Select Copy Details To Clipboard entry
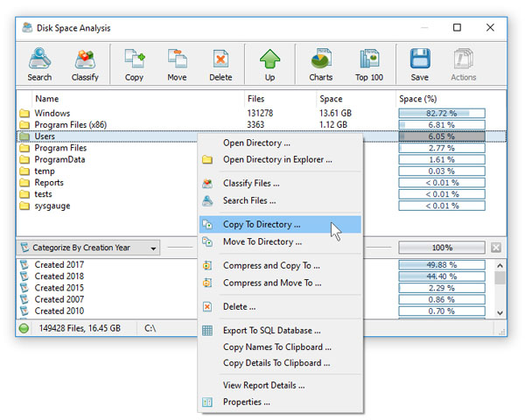Viewport: 525px width, 420px height. tap(280, 363)
